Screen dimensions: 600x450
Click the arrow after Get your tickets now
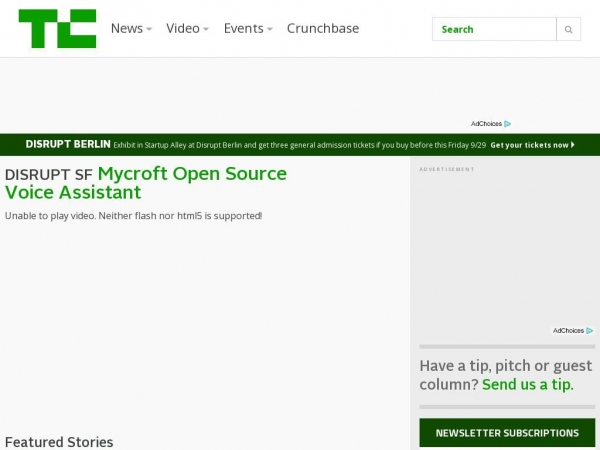(x=573, y=145)
